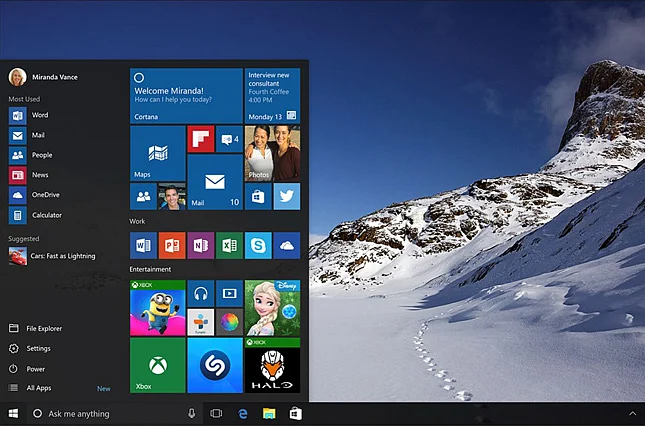Open the Mail live tile showing 10
645x426 pixels.
pos(215,182)
